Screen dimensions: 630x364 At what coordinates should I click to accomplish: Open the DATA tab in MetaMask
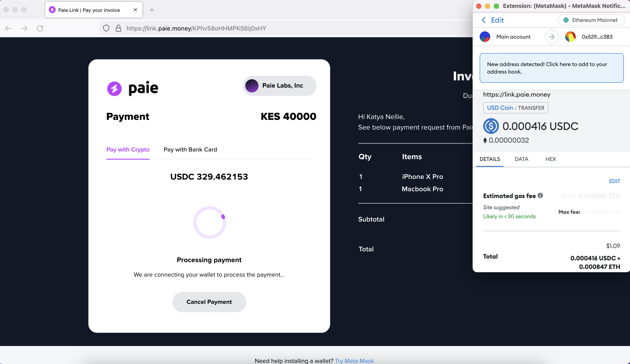point(521,159)
